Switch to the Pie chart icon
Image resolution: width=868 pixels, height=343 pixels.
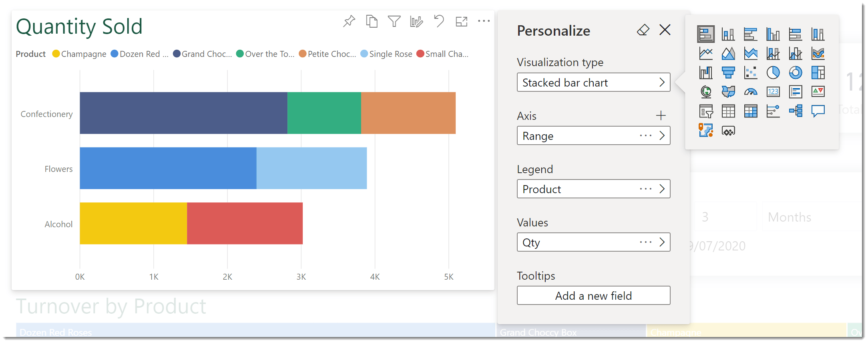click(773, 73)
